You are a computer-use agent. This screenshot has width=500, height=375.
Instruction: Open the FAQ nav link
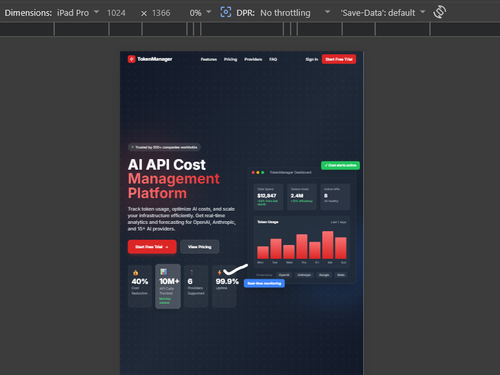click(273, 59)
